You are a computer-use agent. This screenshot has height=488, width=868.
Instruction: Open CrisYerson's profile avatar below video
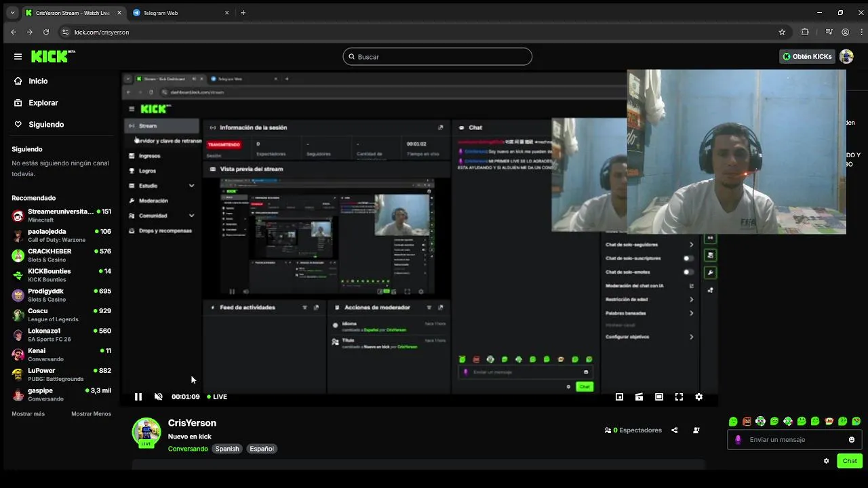[146, 432]
